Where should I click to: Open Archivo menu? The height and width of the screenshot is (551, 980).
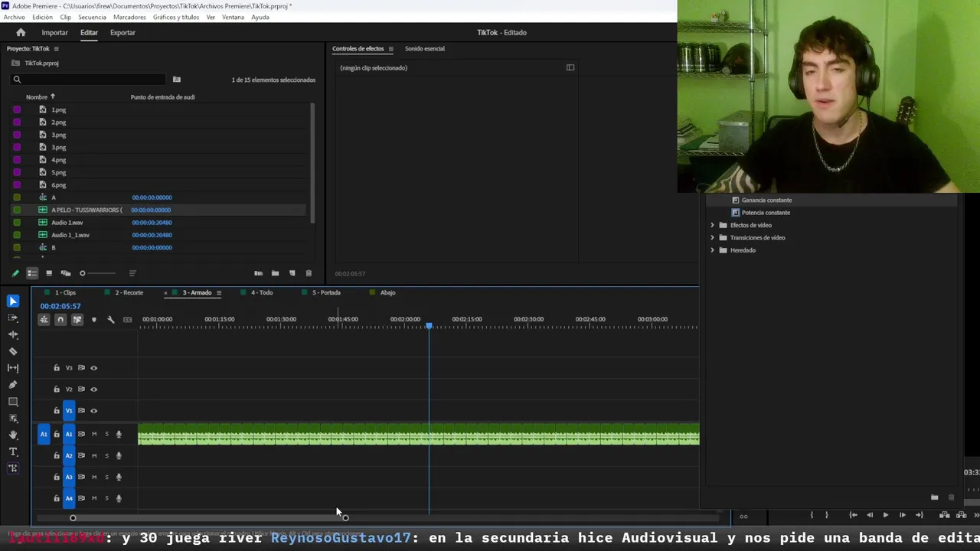[14, 17]
